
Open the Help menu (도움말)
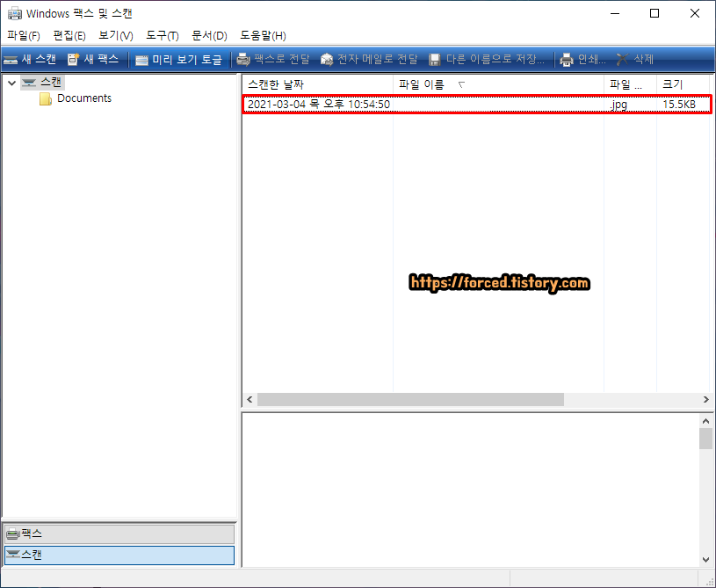pos(263,36)
